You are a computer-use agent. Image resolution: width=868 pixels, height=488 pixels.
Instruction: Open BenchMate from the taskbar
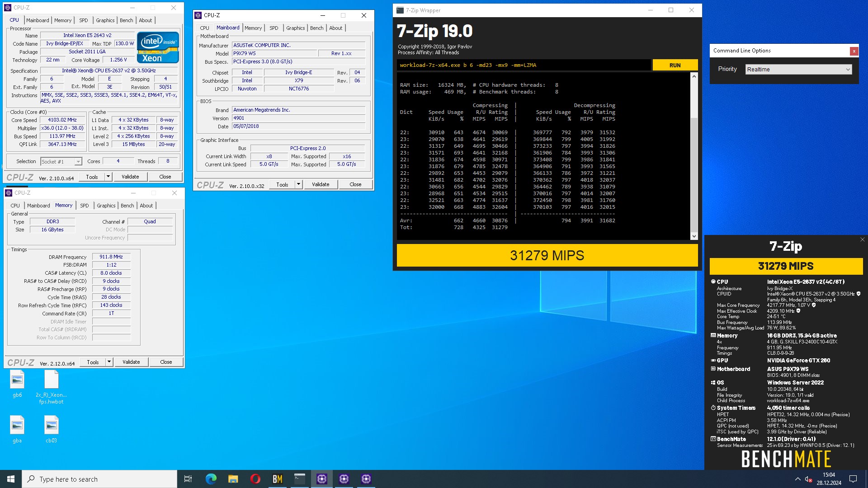pos(277,479)
